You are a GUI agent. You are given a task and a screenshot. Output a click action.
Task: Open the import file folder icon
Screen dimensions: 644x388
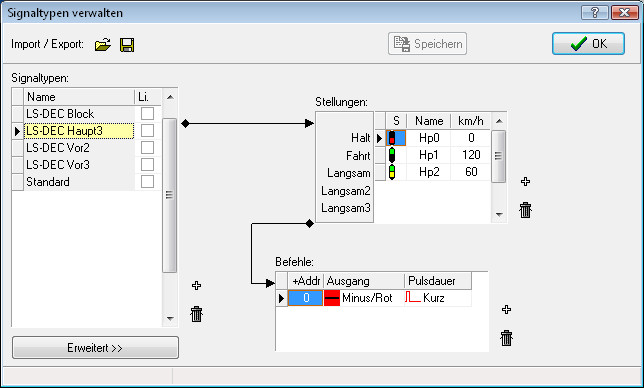click(102, 44)
